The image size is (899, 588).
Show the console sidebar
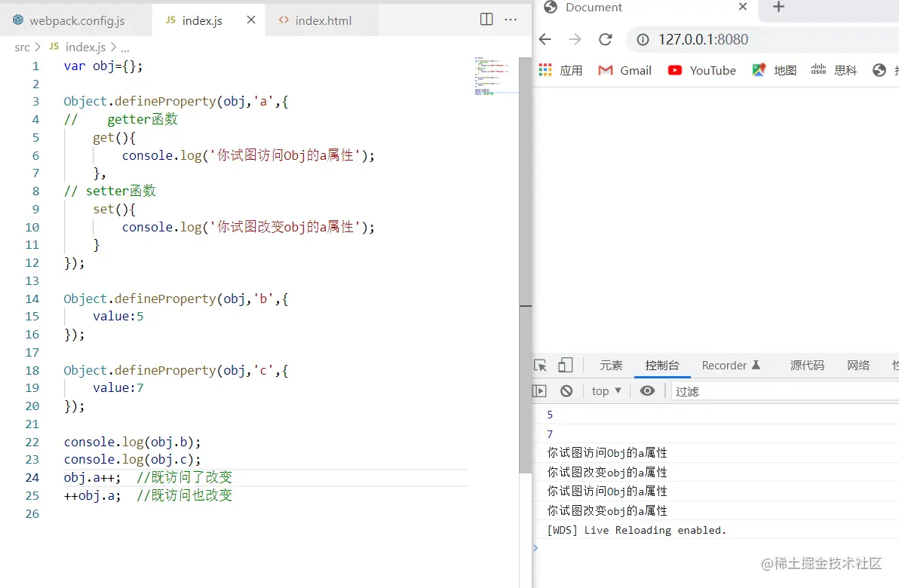click(539, 390)
